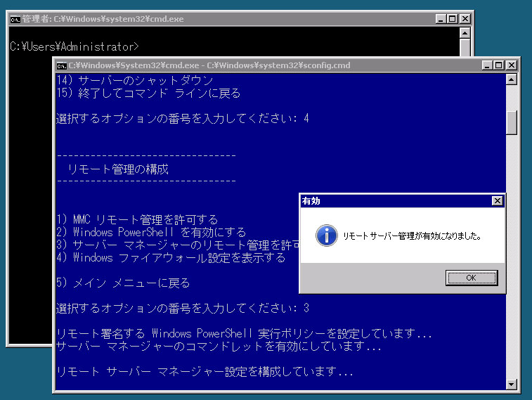Image resolution: width=532 pixels, height=400 pixels.
Task: Click サーバー マネージャーのコマンドレット line
Action: pos(219,347)
